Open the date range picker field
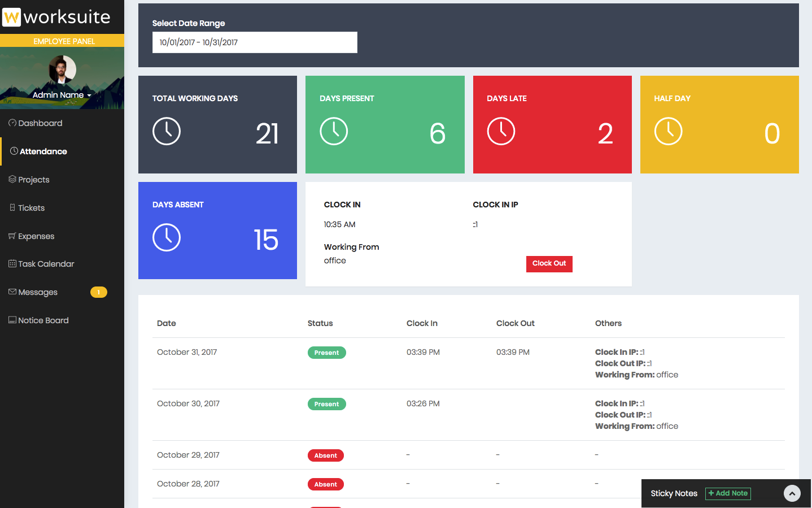This screenshot has height=508, width=812. [x=255, y=42]
